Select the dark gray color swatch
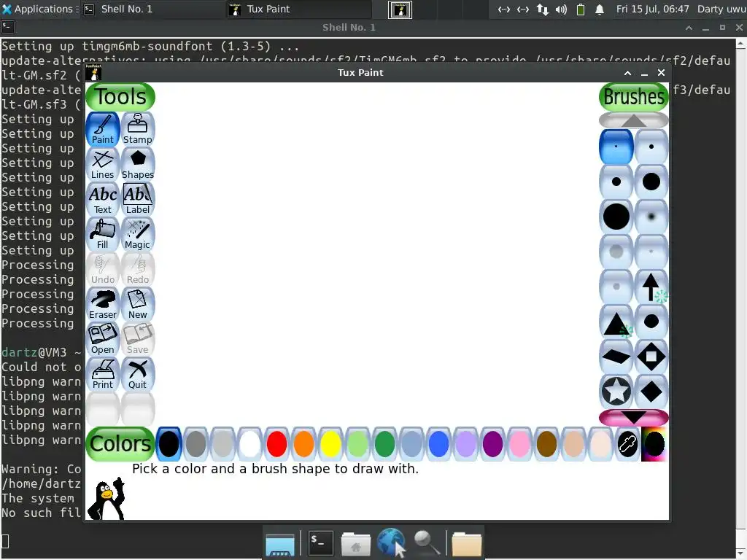 [x=196, y=444]
